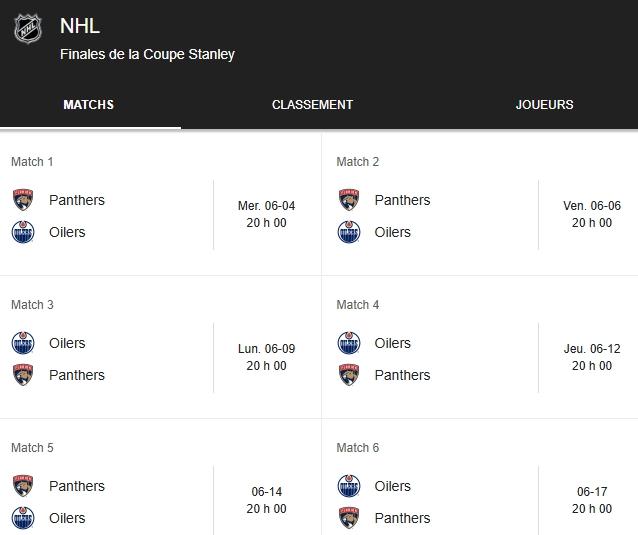The width and height of the screenshot is (638, 535).
Task: Open the JOUEURS tab
Action: pyautogui.click(x=544, y=105)
